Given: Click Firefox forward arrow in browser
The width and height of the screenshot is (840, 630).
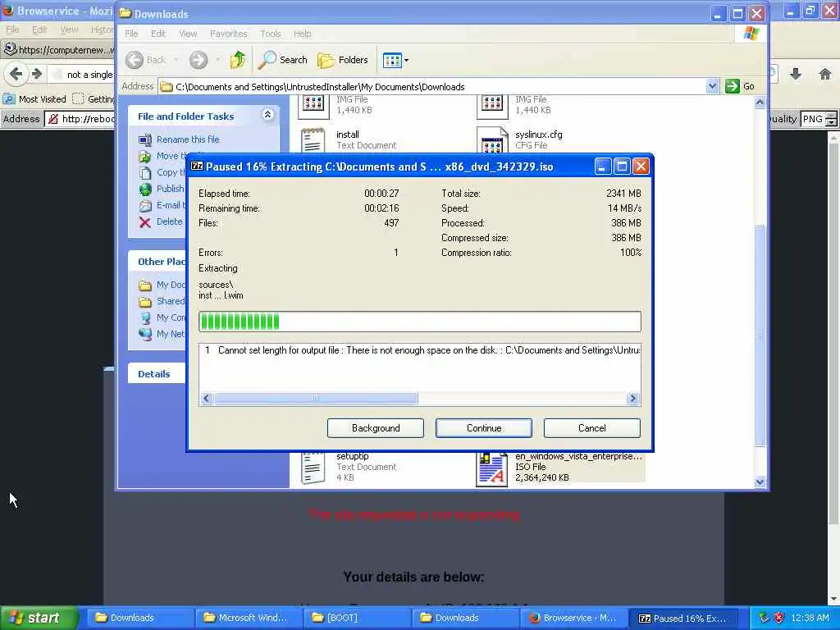Looking at the screenshot, I should tap(36, 73).
